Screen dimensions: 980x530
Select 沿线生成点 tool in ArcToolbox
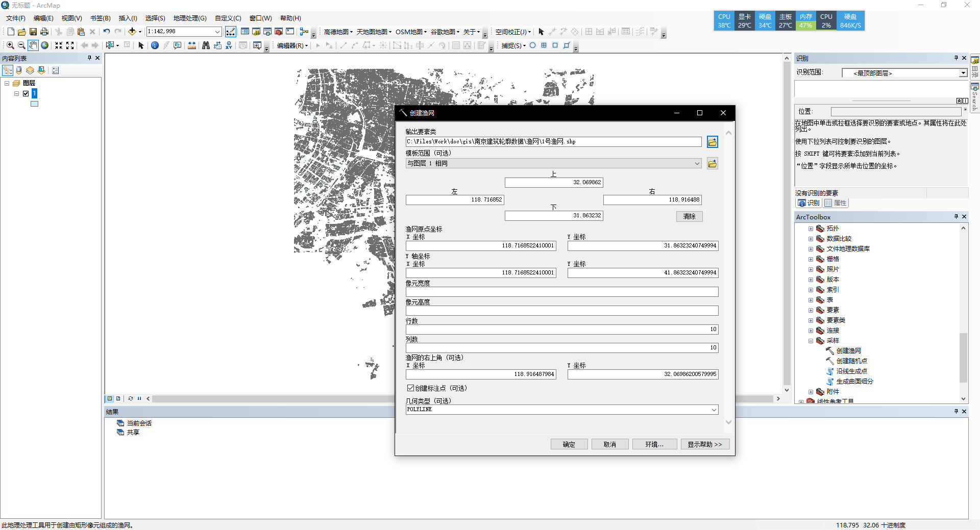click(851, 371)
